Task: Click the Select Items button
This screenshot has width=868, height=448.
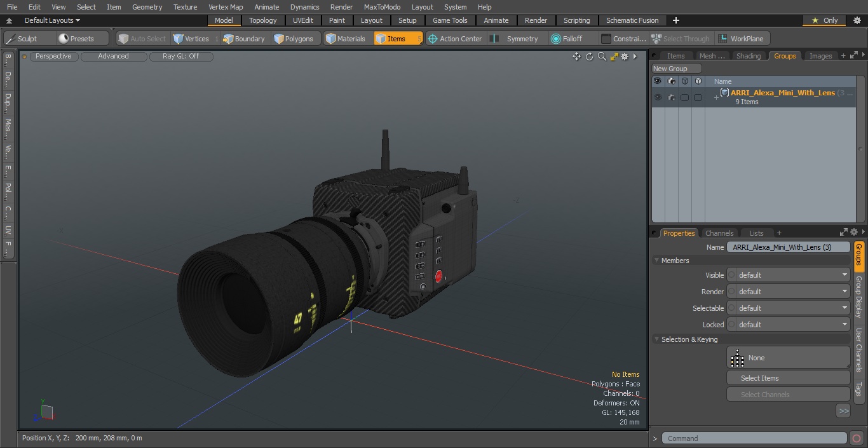Action: click(x=788, y=378)
